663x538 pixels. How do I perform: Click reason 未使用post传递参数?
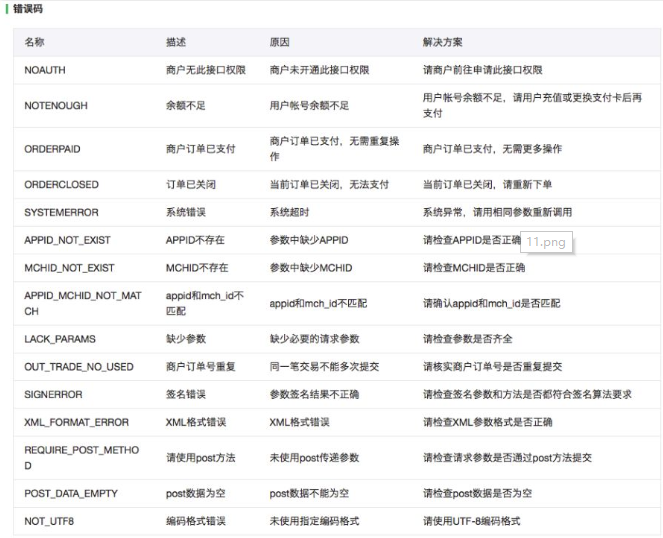315,458
